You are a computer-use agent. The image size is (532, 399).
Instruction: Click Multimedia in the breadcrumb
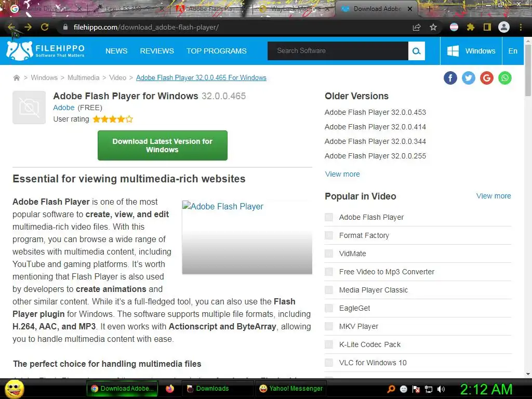click(84, 78)
